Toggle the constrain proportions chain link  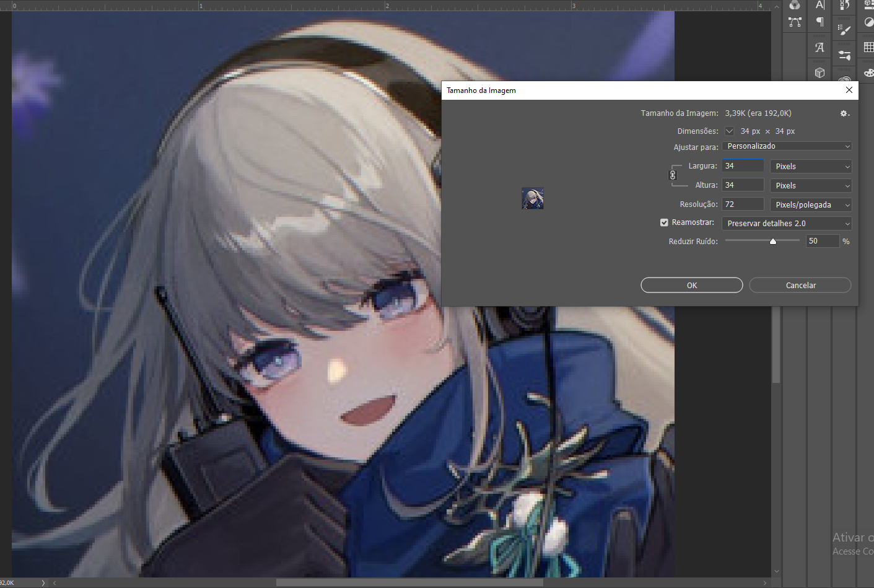tap(673, 175)
